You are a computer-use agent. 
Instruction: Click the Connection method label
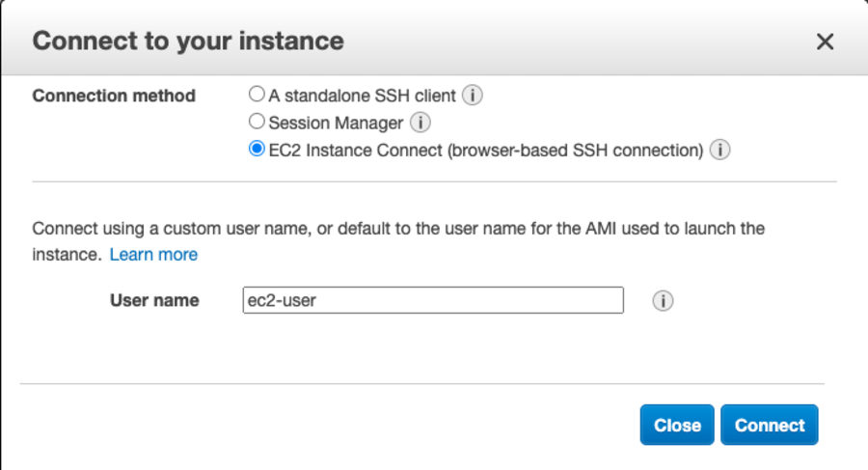click(114, 96)
